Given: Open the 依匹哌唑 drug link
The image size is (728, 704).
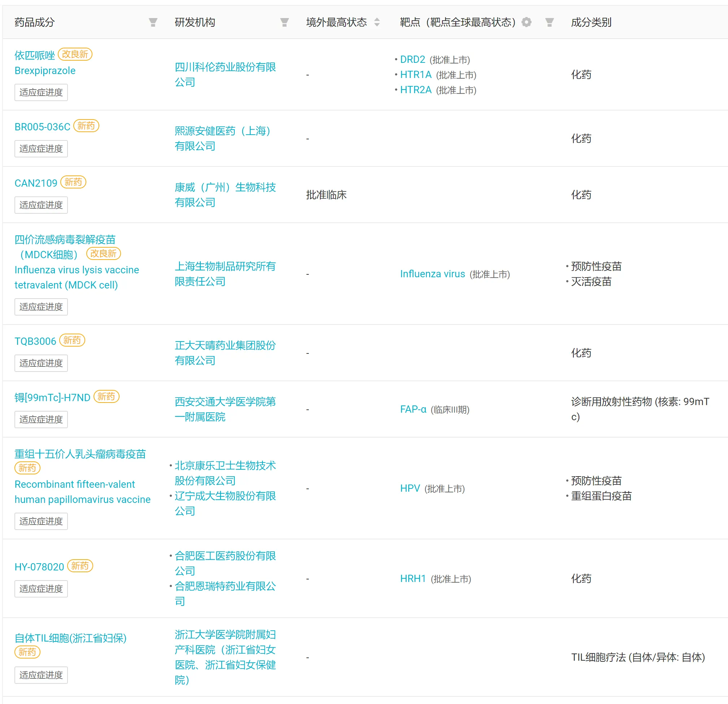Looking at the screenshot, I should pos(35,55).
